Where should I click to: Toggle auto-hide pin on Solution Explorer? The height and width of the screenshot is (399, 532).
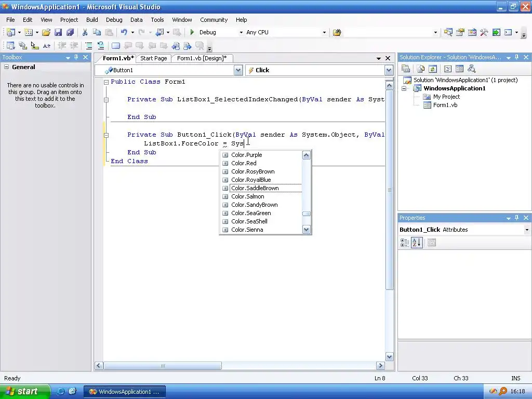(x=516, y=57)
